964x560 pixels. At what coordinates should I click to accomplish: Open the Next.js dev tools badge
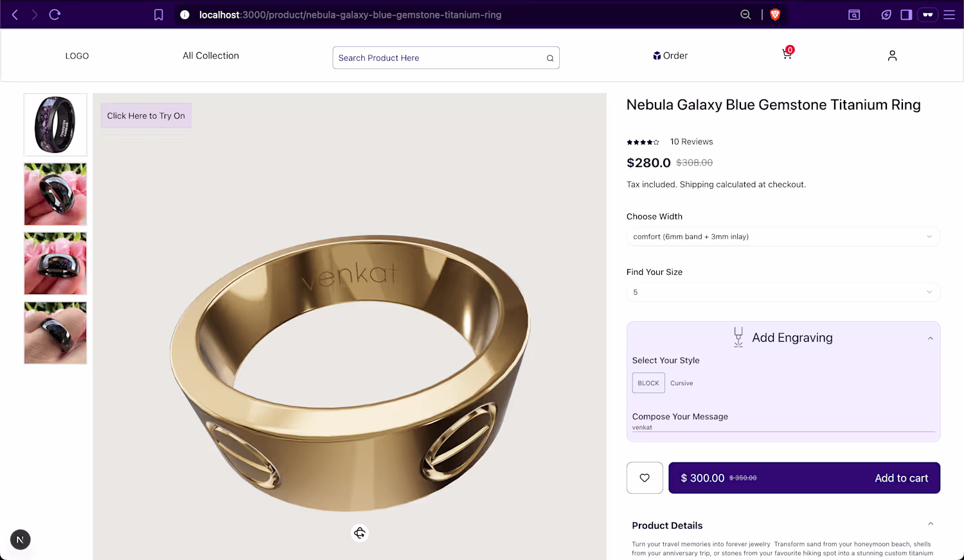click(20, 539)
